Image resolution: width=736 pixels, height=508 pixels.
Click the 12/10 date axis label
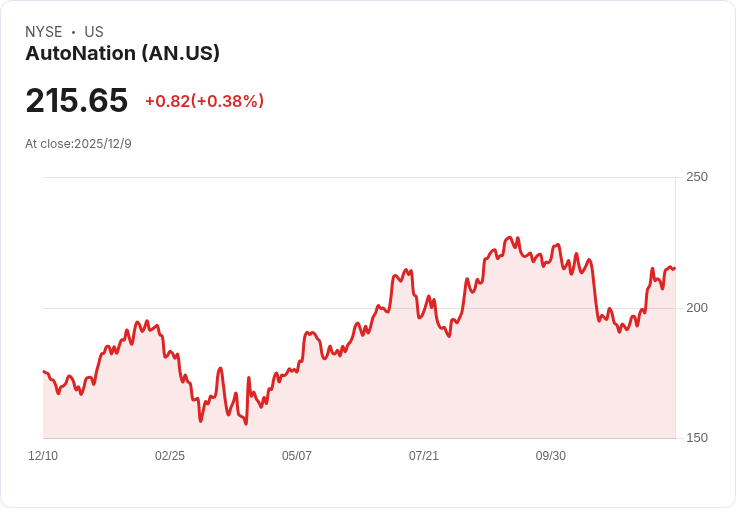[x=43, y=456]
